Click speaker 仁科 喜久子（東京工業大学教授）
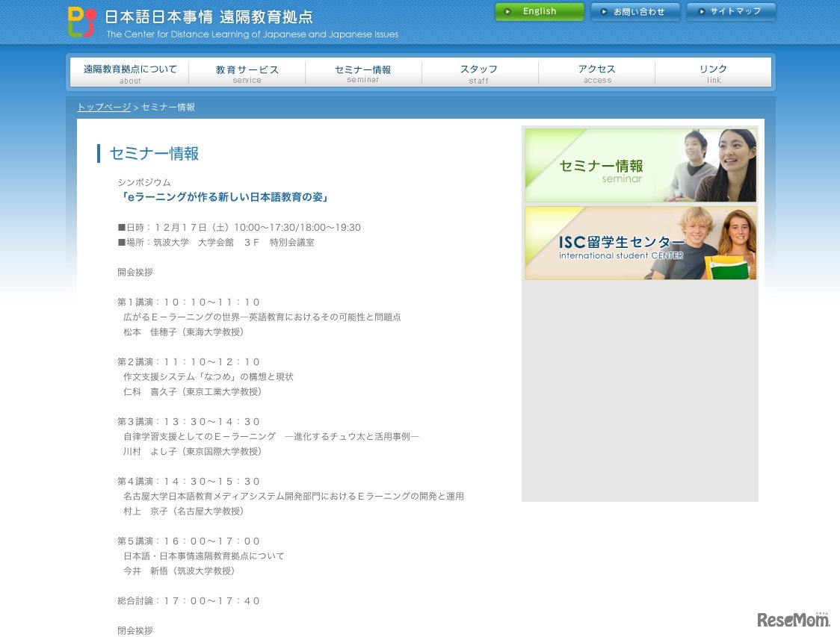Image resolution: width=840 pixels, height=637 pixels. pos(192,392)
